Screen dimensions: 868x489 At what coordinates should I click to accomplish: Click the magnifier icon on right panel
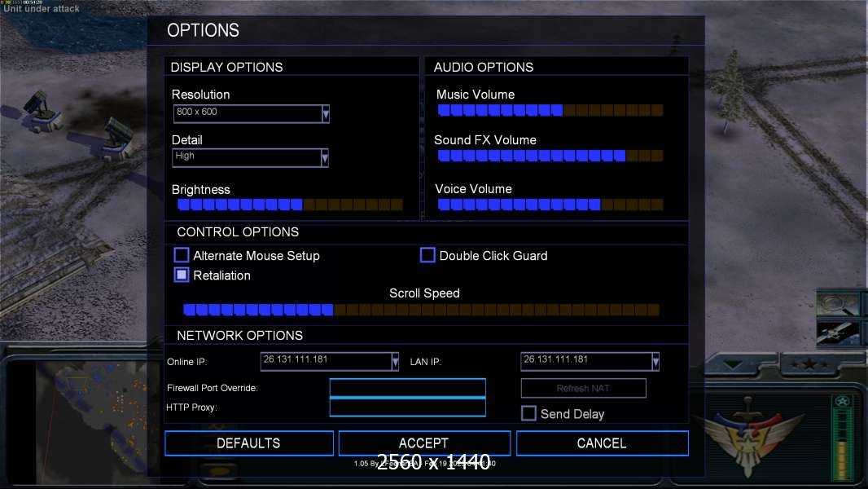(x=838, y=304)
